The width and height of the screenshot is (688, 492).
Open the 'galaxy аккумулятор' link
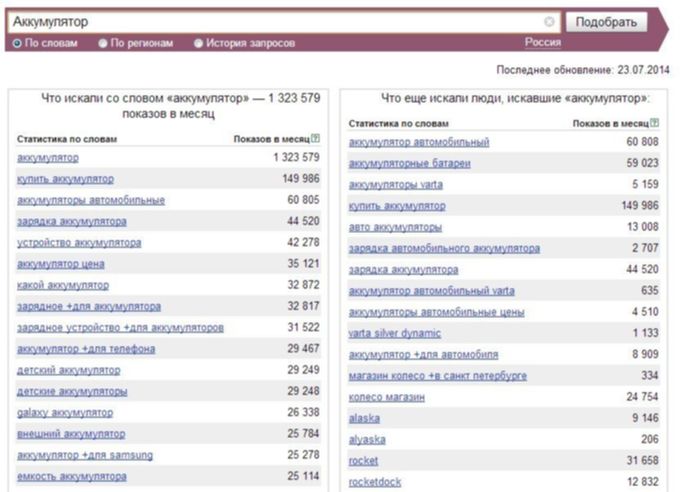[x=65, y=413]
